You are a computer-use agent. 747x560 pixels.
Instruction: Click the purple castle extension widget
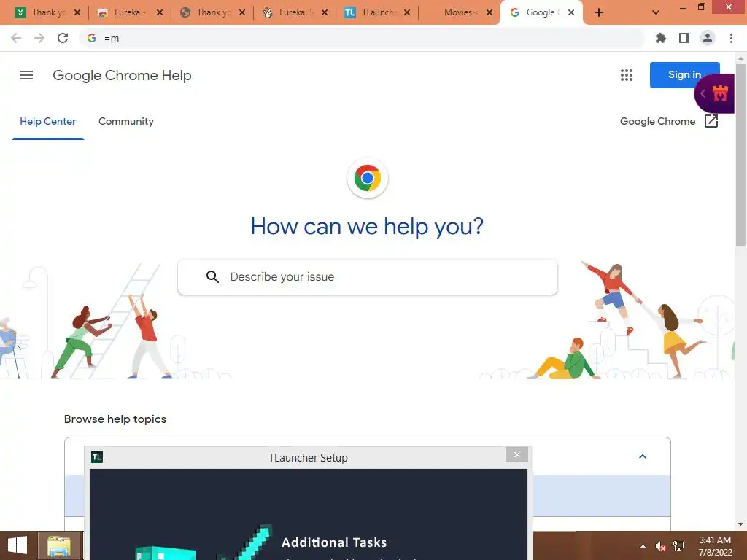pos(715,93)
